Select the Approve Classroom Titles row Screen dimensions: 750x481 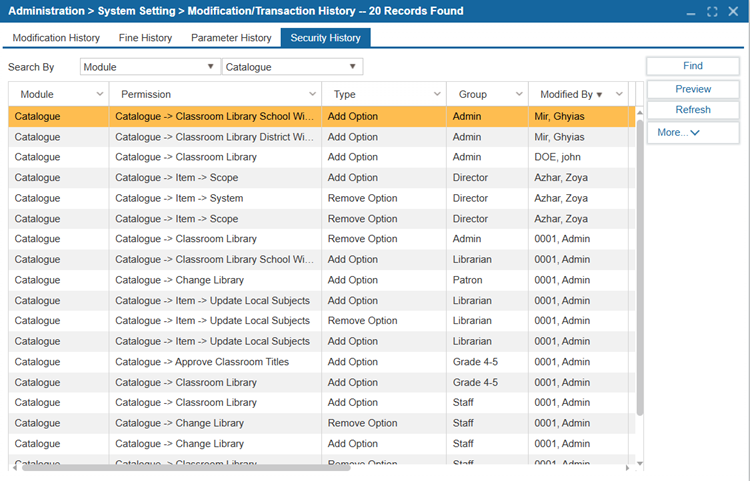pos(322,362)
